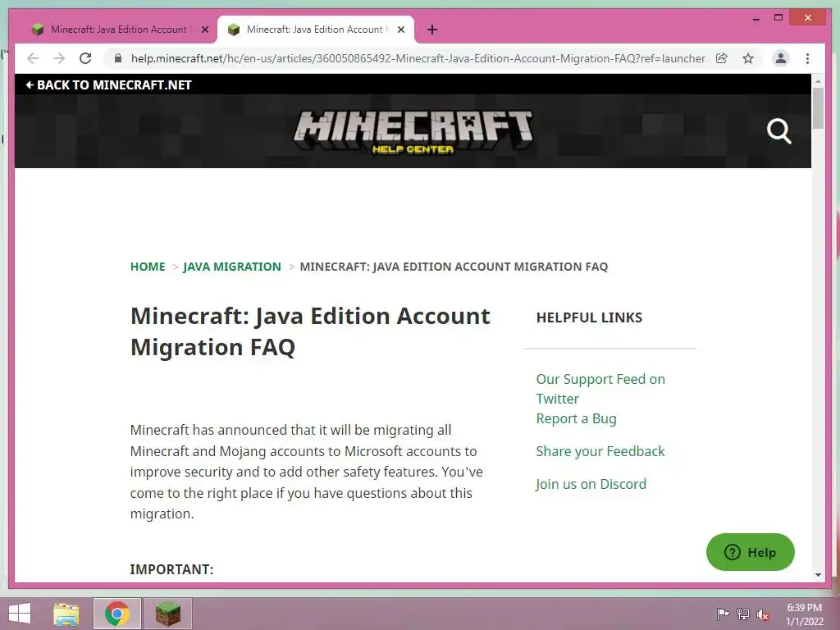The height and width of the screenshot is (630, 840).
Task: Bookmark this page with the star icon
Action: [x=748, y=58]
